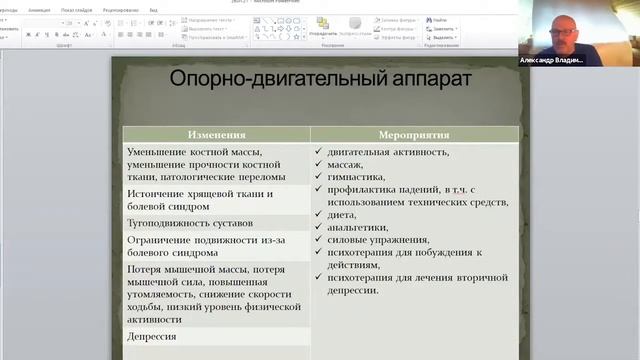640x360 pixels.
Task: Click the Депрессия table cell
Action: 216,337
